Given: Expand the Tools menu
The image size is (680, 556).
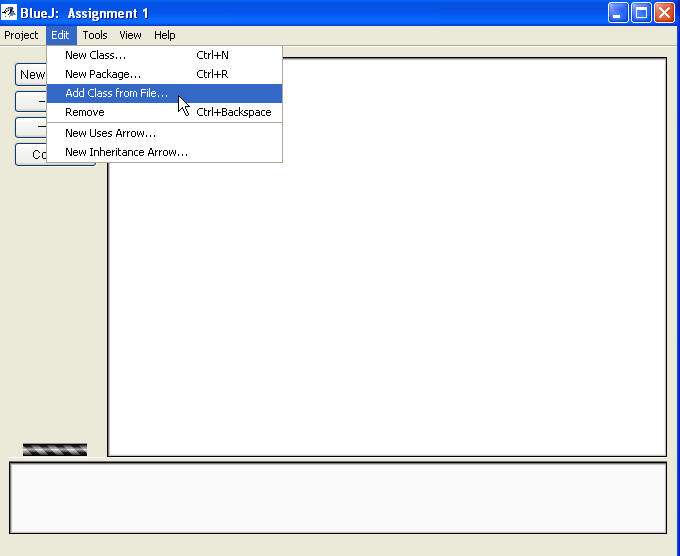Looking at the screenshot, I should 95,35.
